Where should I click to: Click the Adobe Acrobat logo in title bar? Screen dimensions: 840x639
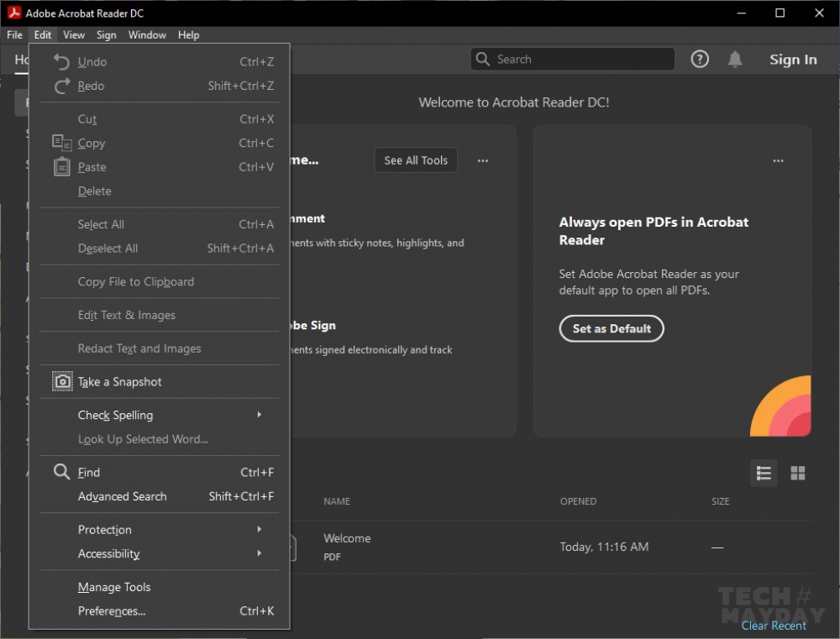tap(14, 13)
